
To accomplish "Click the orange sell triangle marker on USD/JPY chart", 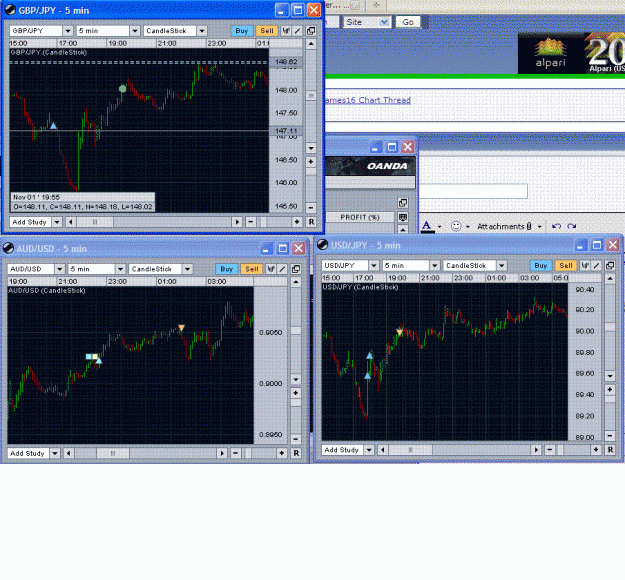I will pyautogui.click(x=399, y=332).
